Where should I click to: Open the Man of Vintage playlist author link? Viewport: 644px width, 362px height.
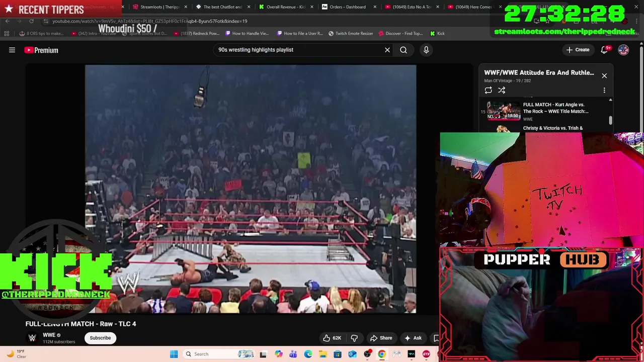coord(498,80)
